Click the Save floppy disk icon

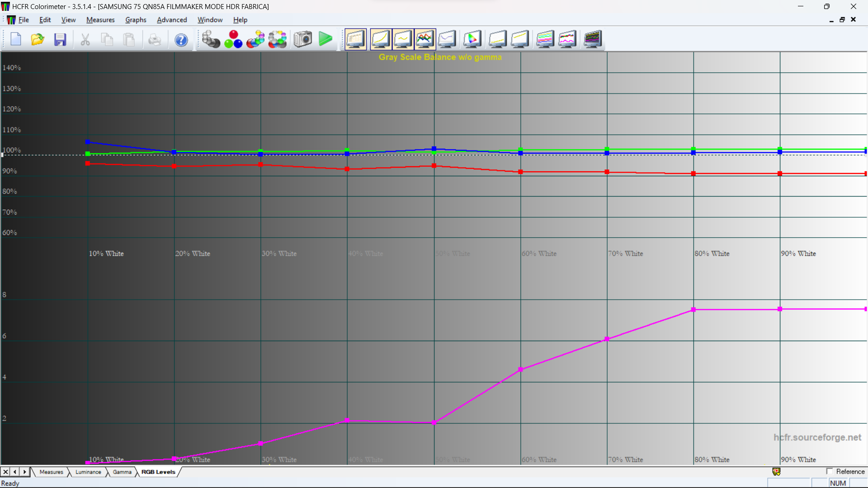point(60,39)
